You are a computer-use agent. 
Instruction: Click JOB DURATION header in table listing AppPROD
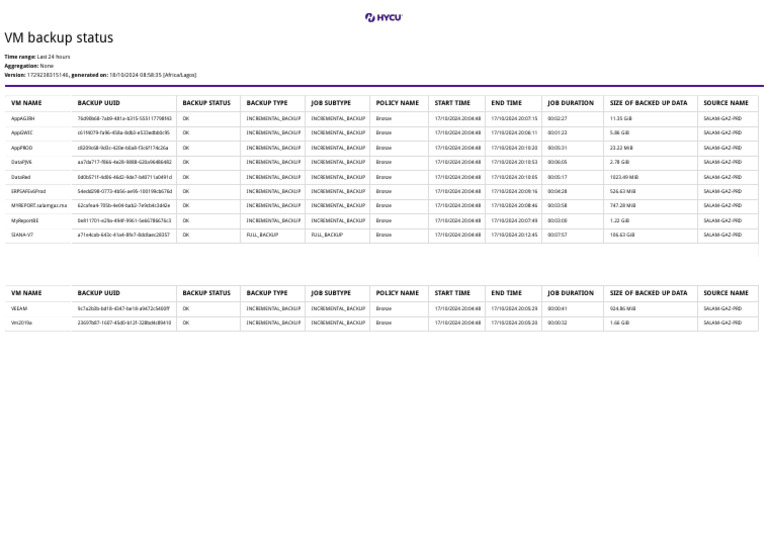pyautogui.click(x=570, y=103)
